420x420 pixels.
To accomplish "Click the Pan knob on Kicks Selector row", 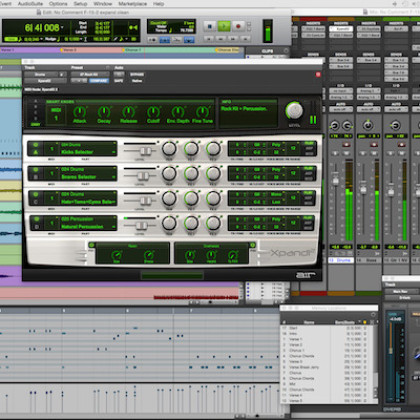I will coord(169,149).
